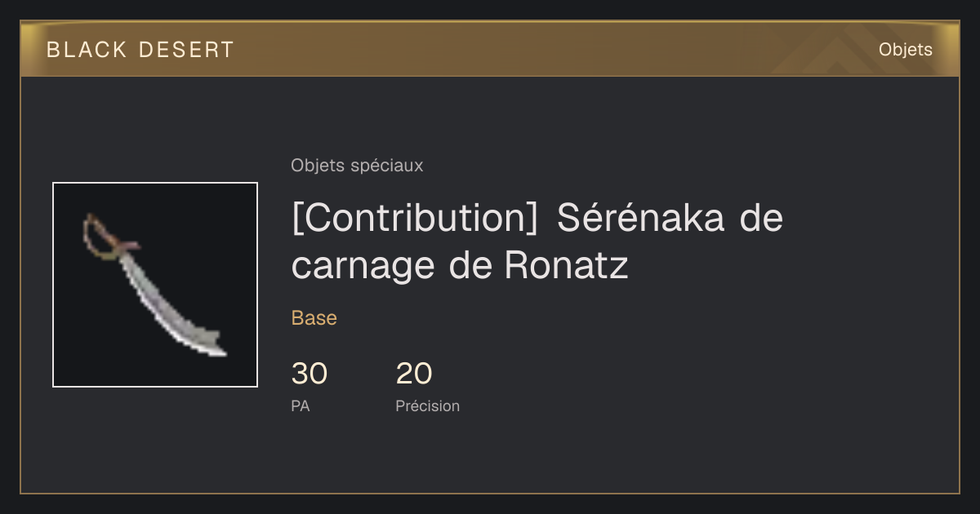Open the Objets spéciaux category label

coord(357,166)
